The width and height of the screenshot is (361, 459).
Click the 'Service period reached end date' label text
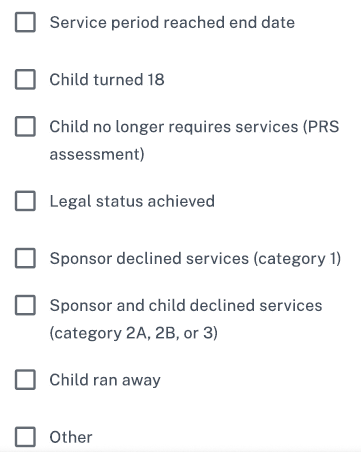click(x=172, y=23)
